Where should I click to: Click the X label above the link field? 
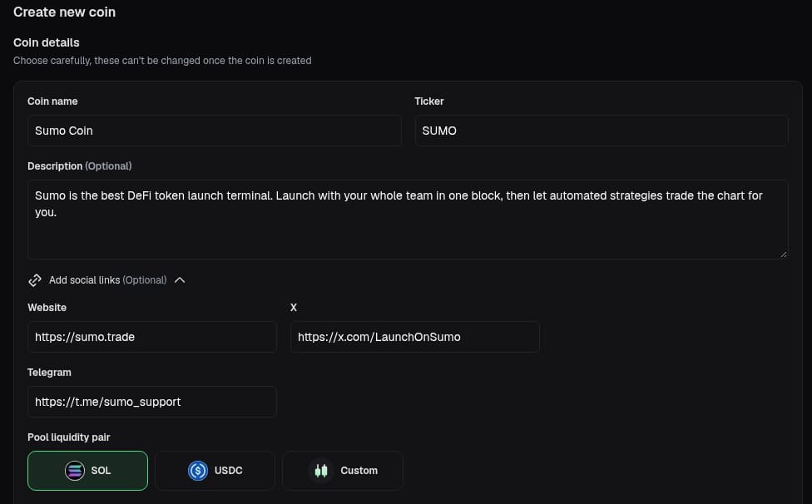(294, 308)
